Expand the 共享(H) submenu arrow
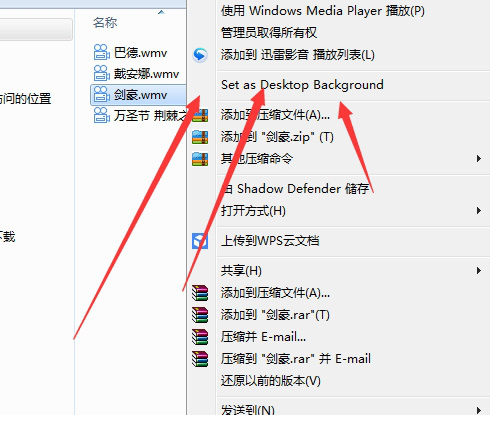Viewport: 490px width, 431px height. tap(479, 271)
